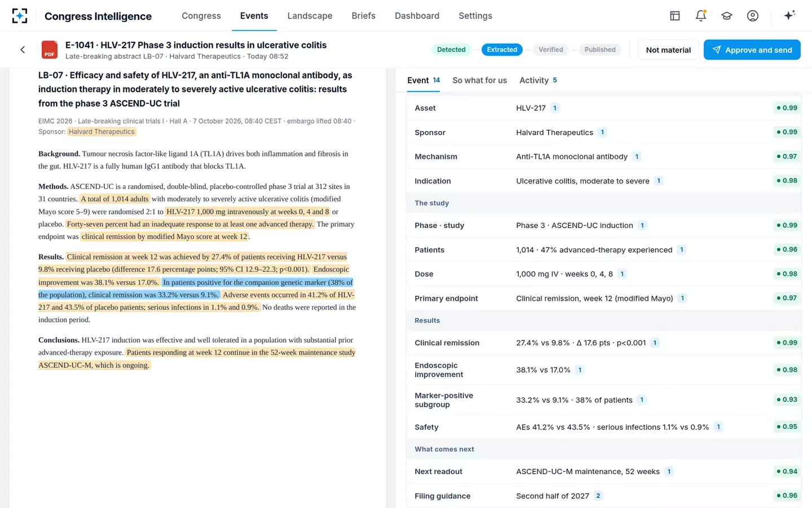Click the Extracted status step
Screen dimensions: 812x508
(x=502, y=50)
